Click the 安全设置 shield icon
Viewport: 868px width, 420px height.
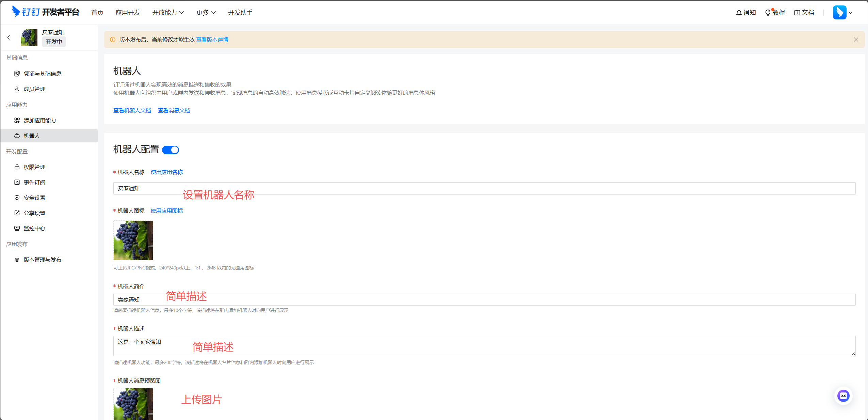coord(17,198)
